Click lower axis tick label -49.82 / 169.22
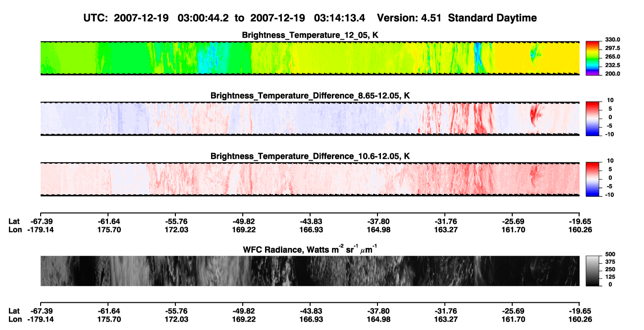 [x=243, y=315]
